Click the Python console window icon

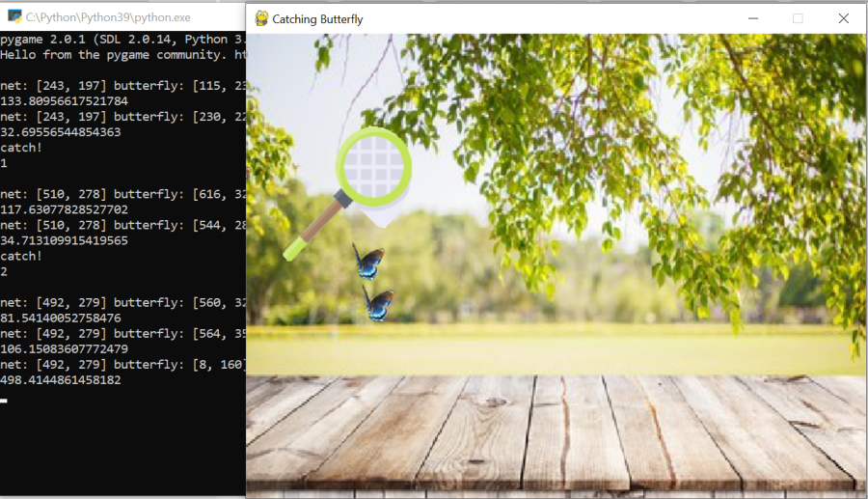point(14,16)
